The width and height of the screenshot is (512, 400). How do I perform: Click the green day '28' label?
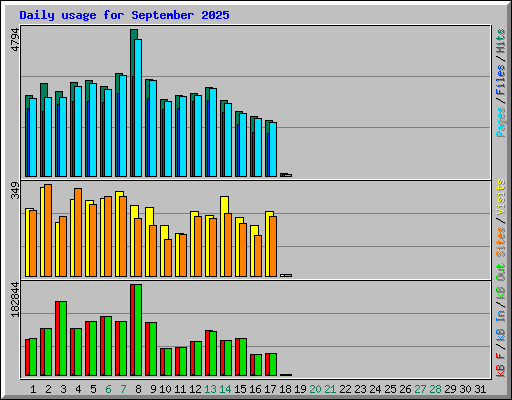tap(435, 389)
